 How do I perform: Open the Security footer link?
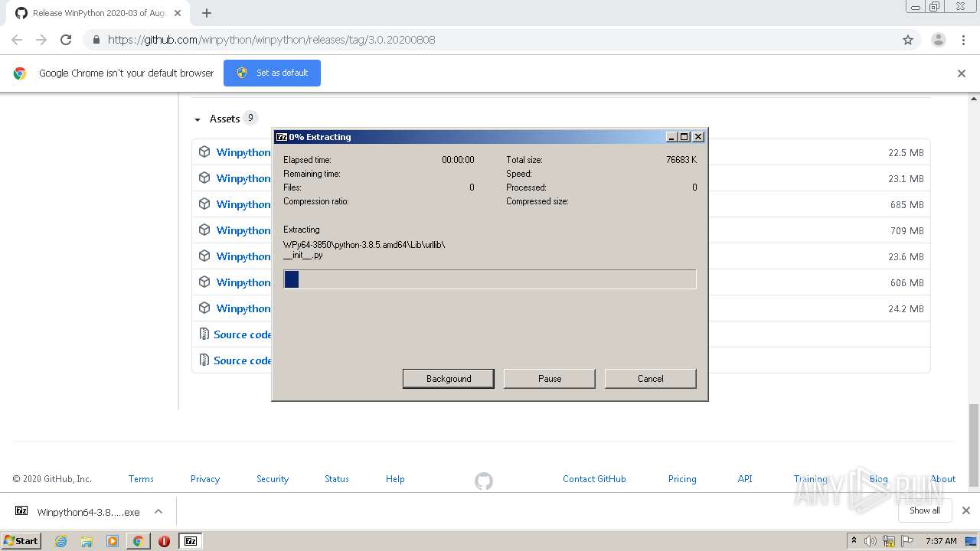click(273, 479)
